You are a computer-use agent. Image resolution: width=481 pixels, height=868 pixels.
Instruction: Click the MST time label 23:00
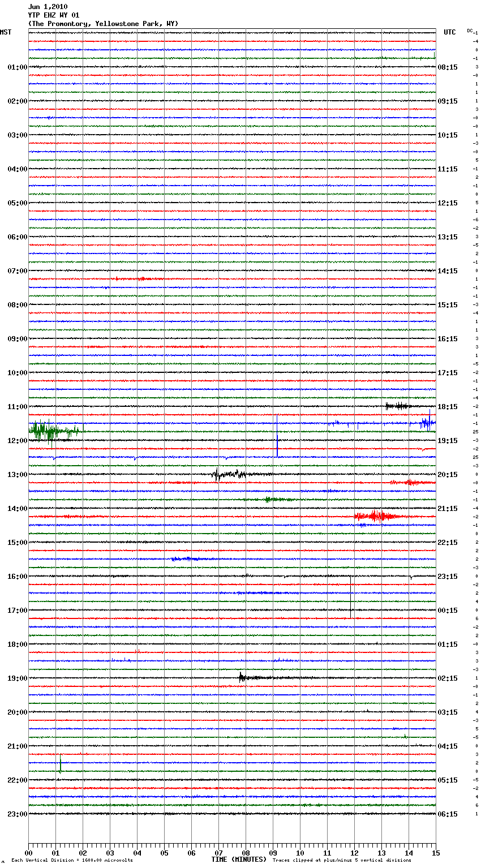(18, 814)
